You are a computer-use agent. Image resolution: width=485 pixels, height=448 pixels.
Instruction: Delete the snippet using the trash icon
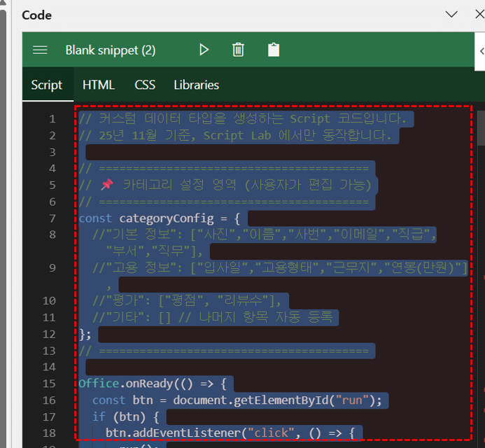[238, 50]
